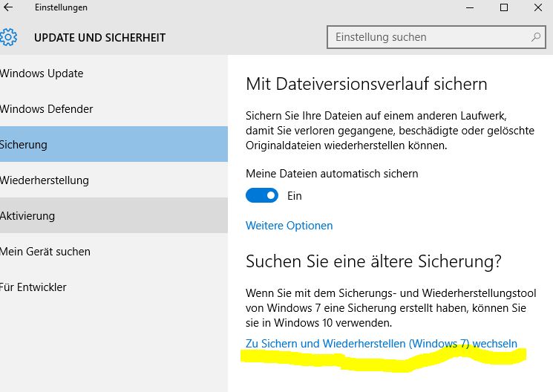Focus the 'Einstellung suchen' search field
This screenshot has width=553, height=392.
(x=436, y=36)
